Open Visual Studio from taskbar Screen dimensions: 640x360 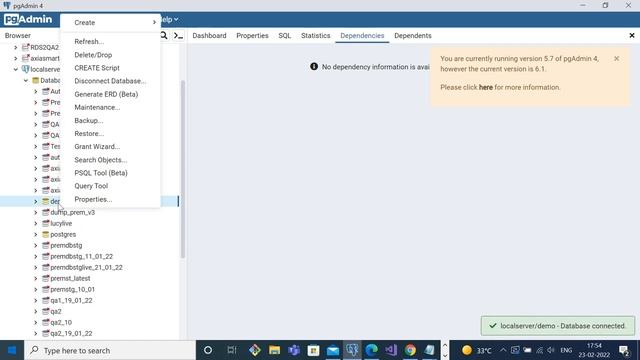[x=391, y=350]
